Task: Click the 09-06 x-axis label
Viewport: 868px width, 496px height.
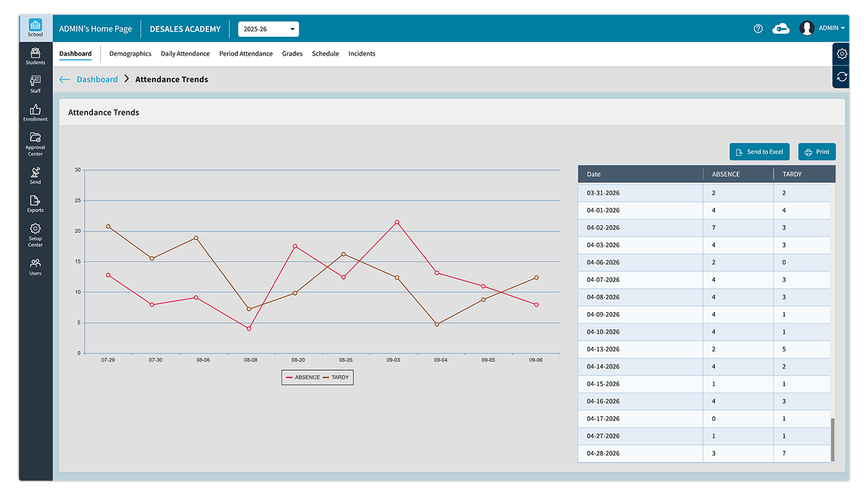Action: [536, 360]
